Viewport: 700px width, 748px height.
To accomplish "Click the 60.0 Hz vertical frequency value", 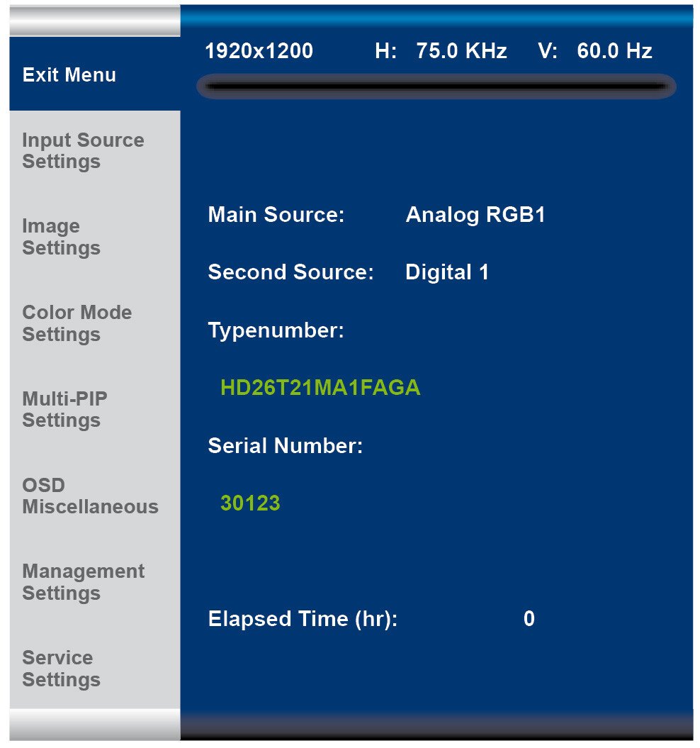I will [x=614, y=51].
